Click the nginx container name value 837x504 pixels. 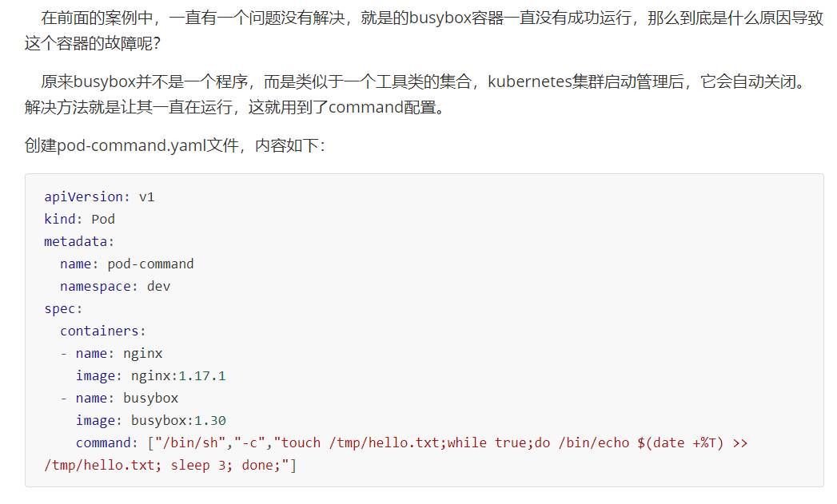point(142,354)
